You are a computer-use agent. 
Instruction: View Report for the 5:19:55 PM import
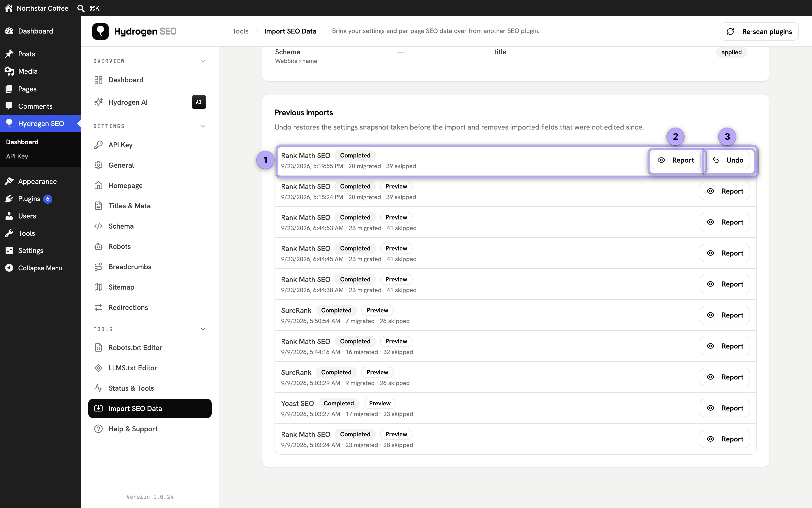pyautogui.click(x=675, y=160)
